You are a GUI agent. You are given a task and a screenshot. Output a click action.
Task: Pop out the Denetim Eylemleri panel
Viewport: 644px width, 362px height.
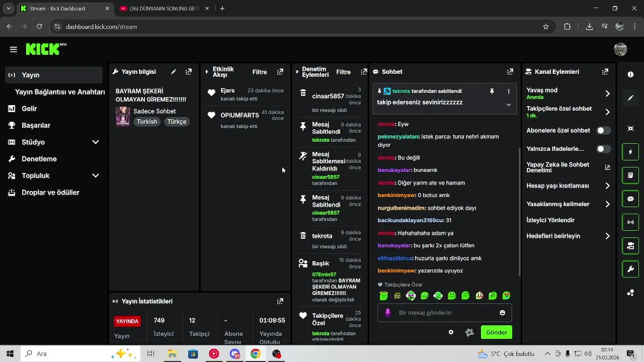coord(364,72)
